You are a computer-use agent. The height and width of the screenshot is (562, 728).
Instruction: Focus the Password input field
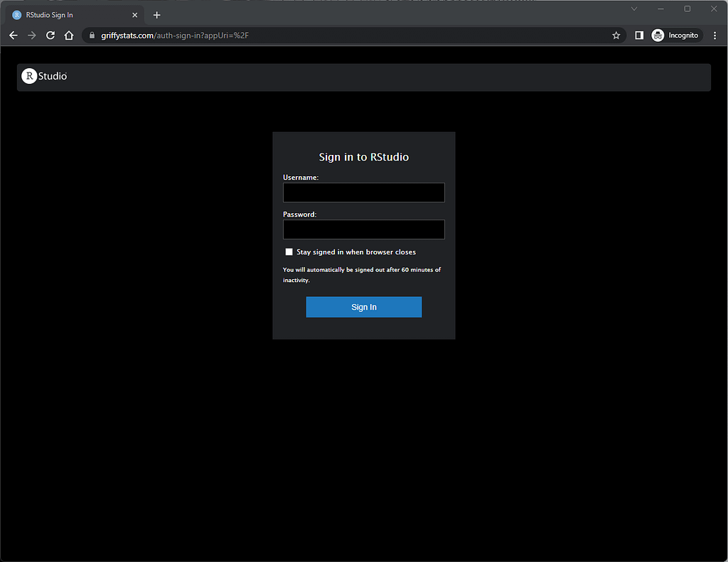click(363, 229)
